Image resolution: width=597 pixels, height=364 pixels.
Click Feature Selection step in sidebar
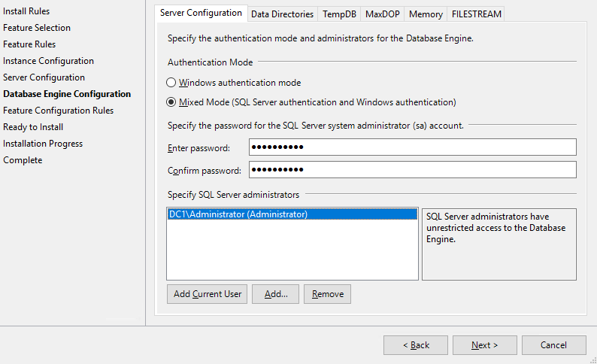point(37,28)
